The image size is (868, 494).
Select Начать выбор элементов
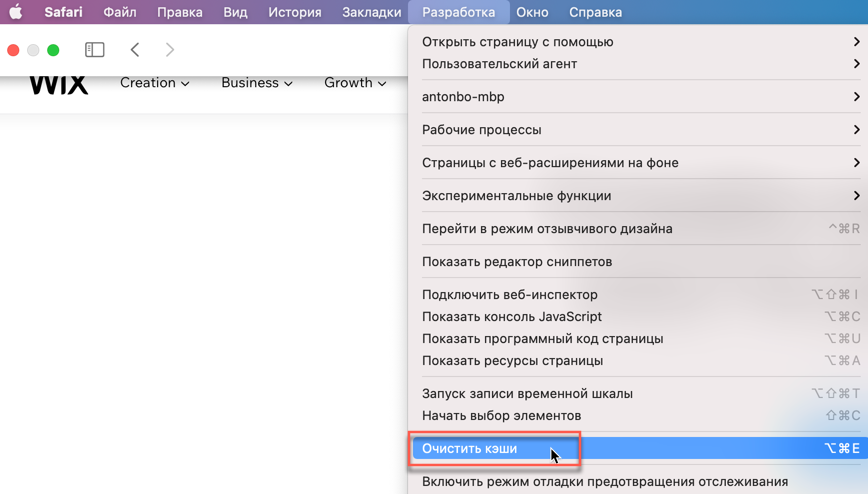coord(640,416)
